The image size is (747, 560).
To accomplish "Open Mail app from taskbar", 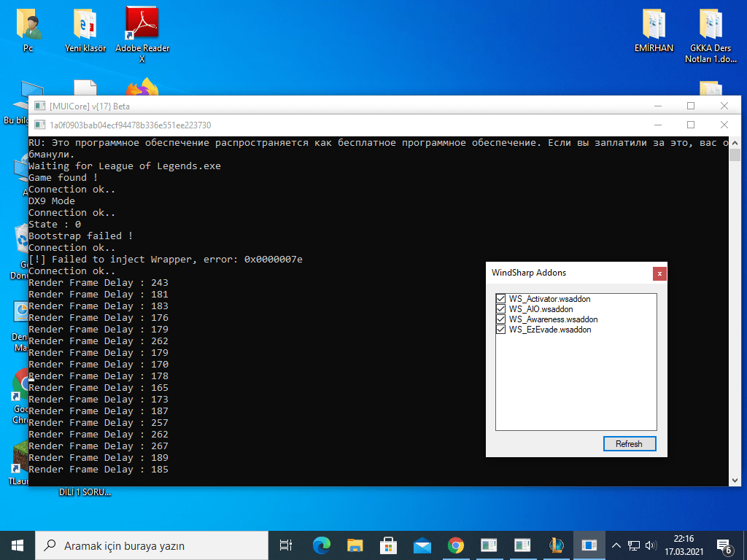I will coord(422,545).
